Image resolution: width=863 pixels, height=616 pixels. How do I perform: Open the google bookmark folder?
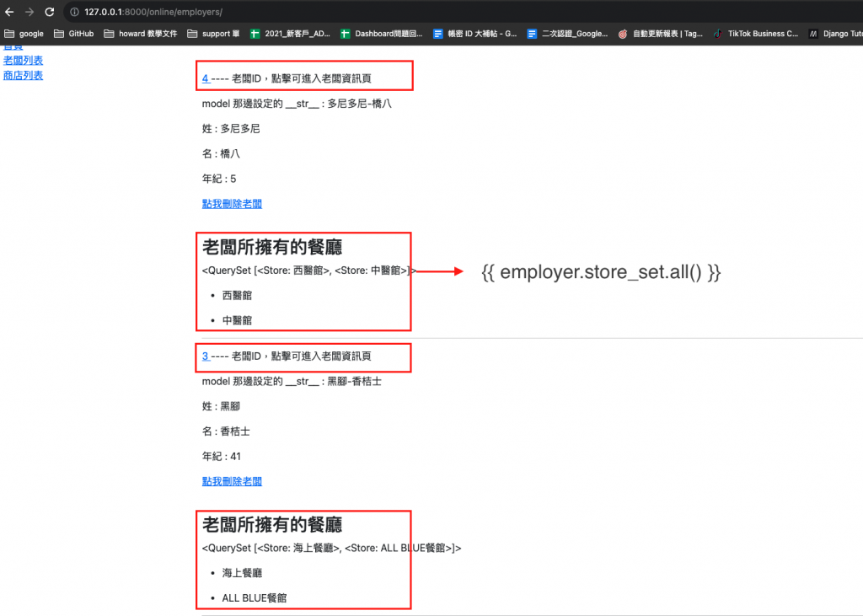click(x=24, y=34)
